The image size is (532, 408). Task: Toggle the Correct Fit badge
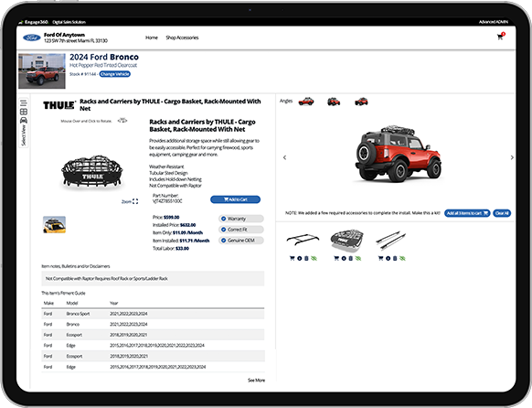click(x=241, y=230)
